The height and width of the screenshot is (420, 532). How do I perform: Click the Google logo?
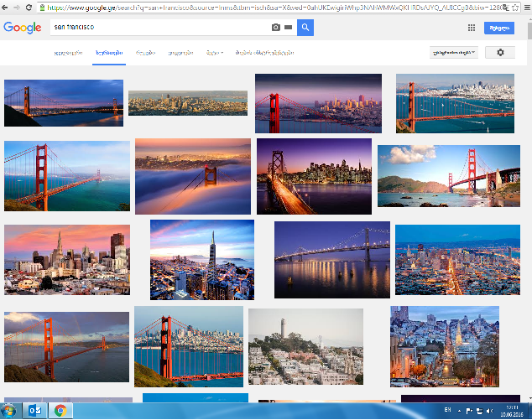click(x=23, y=28)
